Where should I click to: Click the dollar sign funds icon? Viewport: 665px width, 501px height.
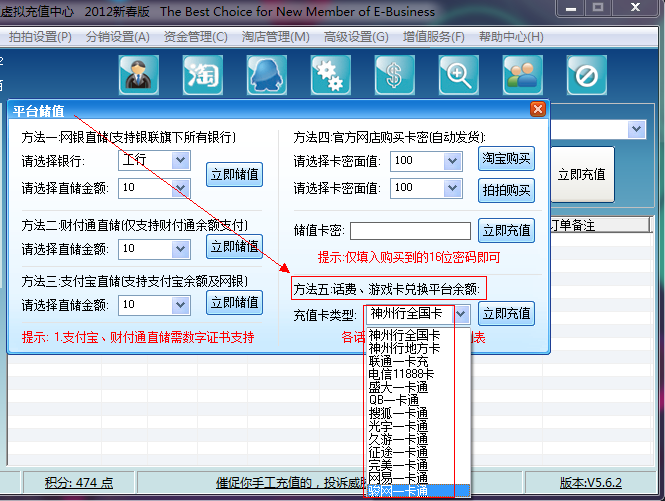coord(395,74)
